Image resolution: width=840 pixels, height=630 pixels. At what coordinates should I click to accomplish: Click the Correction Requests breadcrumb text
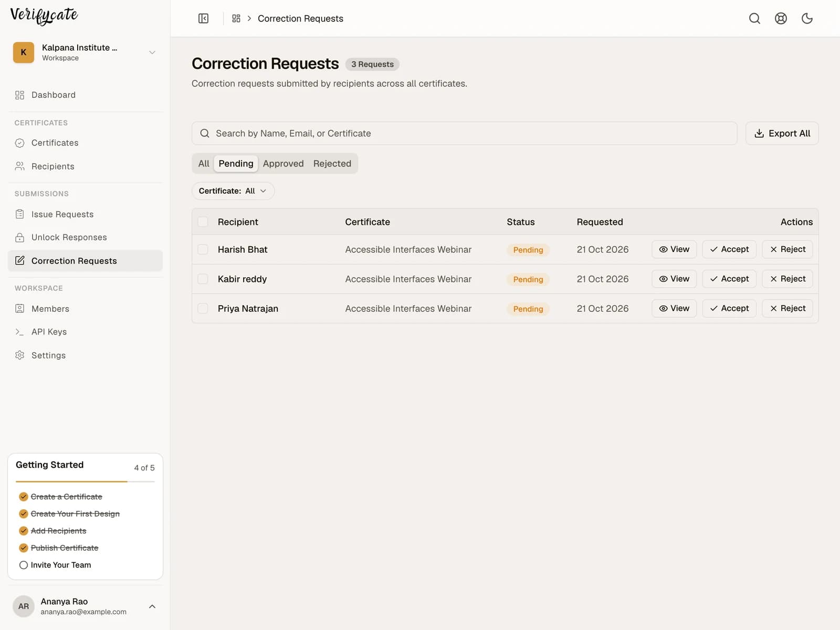[x=300, y=18]
